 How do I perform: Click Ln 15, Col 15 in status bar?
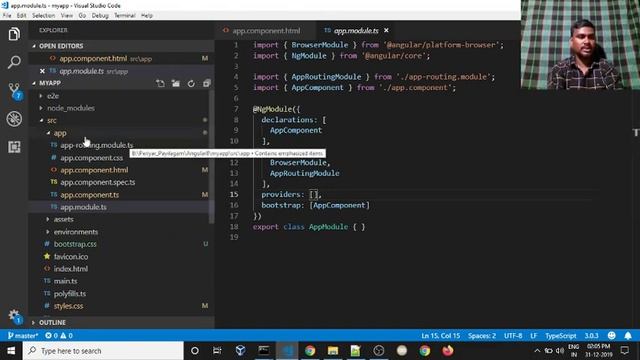pyautogui.click(x=440, y=336)
